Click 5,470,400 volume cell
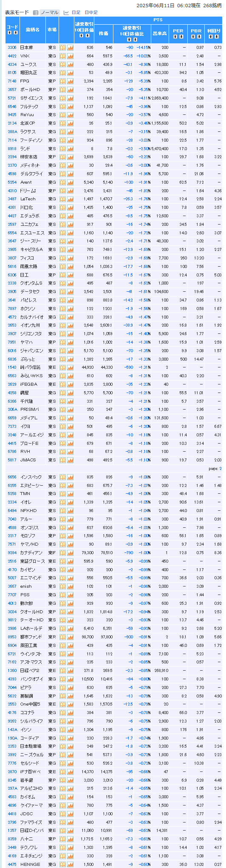226x868 pixels. [x=159, y=148]
